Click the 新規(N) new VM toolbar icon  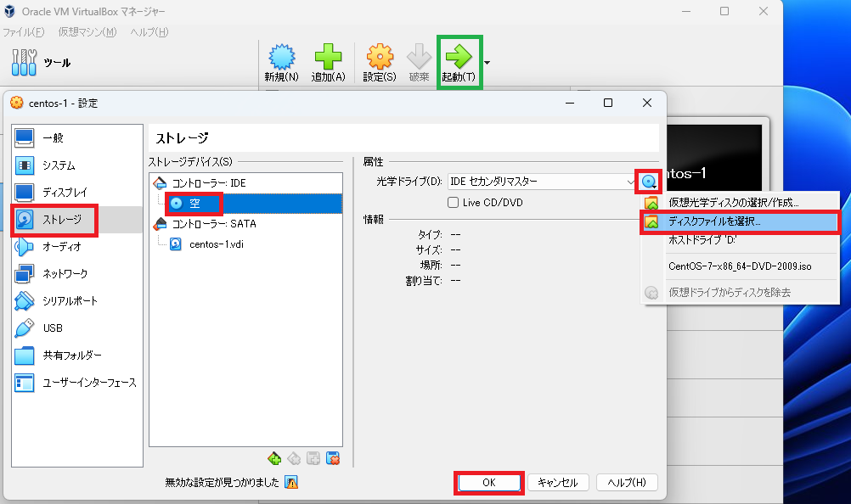[x=282, y=62]
